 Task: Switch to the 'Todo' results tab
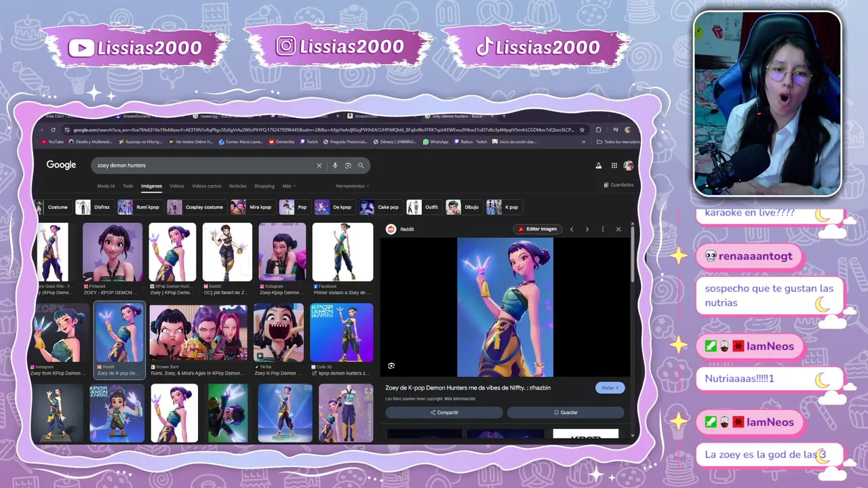pos(127,186)
